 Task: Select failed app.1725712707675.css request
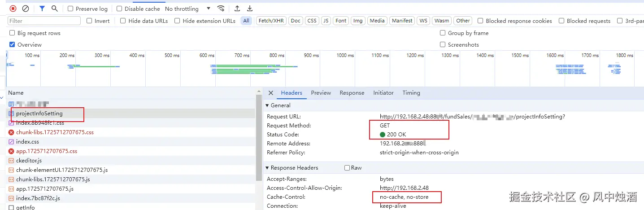(131, 151)
